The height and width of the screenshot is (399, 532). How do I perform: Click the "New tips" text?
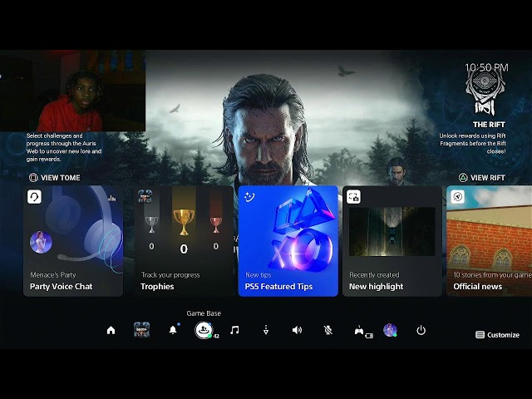[259, 275]
